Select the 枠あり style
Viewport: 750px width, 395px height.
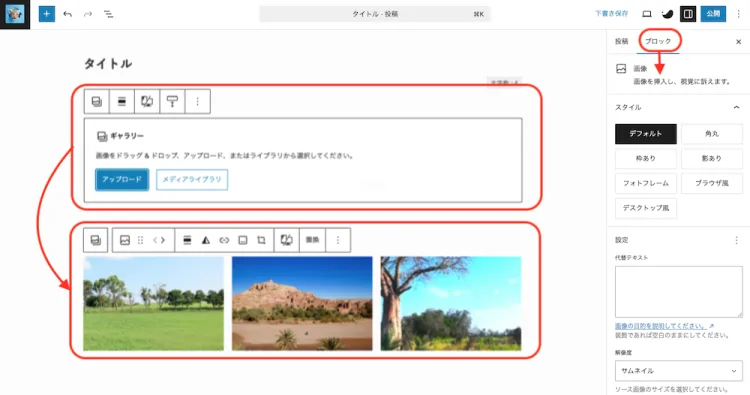646,158
